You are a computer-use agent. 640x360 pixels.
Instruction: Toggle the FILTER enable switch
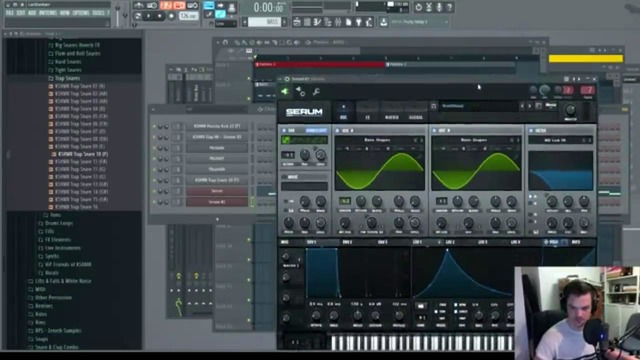531,131
